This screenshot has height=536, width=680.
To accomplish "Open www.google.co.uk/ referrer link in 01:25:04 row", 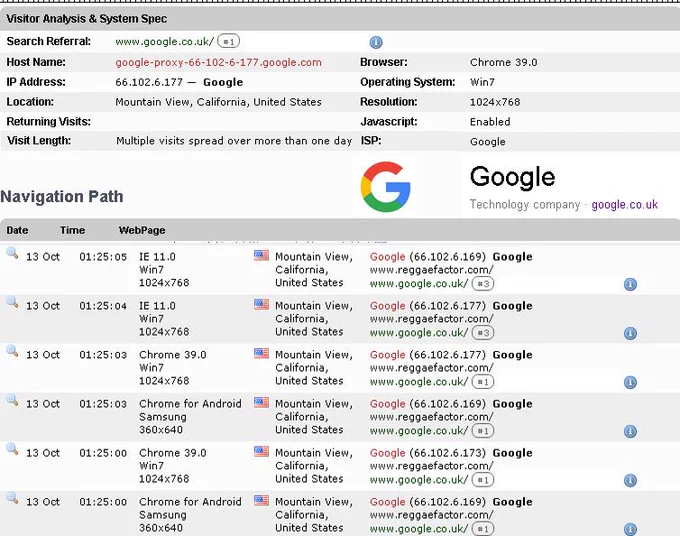I will tap(419, 333).
